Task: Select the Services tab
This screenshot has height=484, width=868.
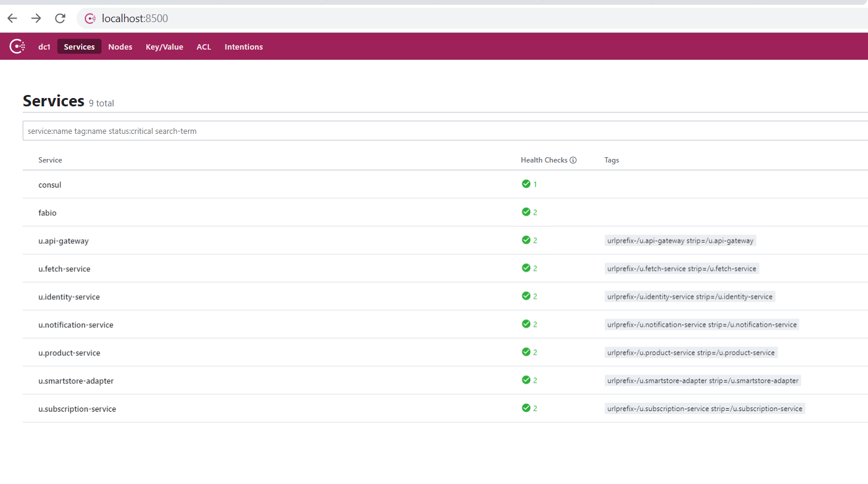Action: click(79, 47)
